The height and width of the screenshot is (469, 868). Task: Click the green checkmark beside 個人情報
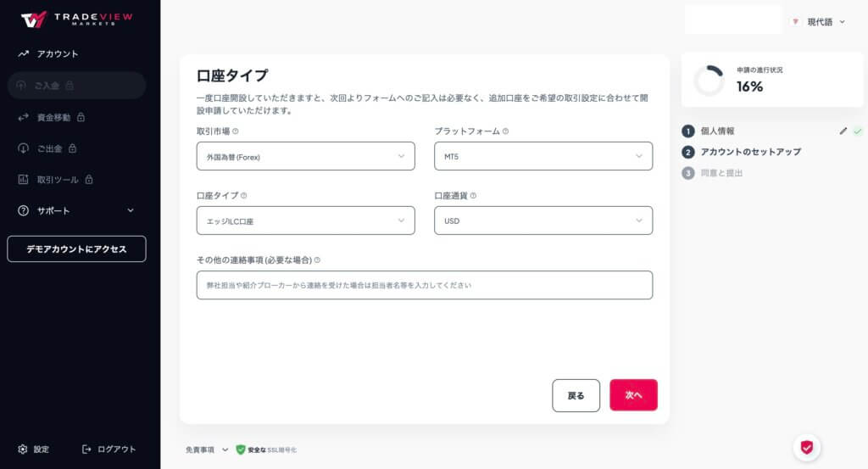(x=858, y=131)
